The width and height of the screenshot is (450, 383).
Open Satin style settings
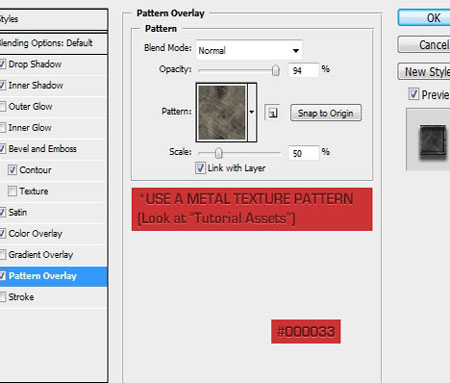tap(18, 212)
